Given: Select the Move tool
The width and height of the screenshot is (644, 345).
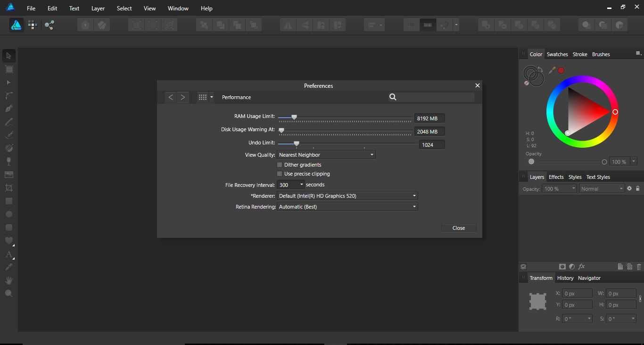Looking at the screenshot, I should [x=8, y=56].
